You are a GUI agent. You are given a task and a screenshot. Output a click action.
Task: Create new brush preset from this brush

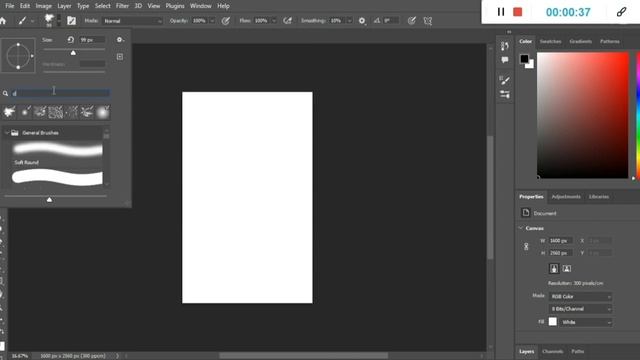click(120, 57)
